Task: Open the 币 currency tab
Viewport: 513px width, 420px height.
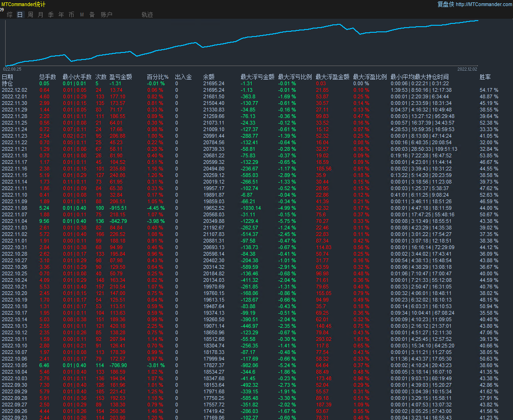Action: (x=71, y=15)
